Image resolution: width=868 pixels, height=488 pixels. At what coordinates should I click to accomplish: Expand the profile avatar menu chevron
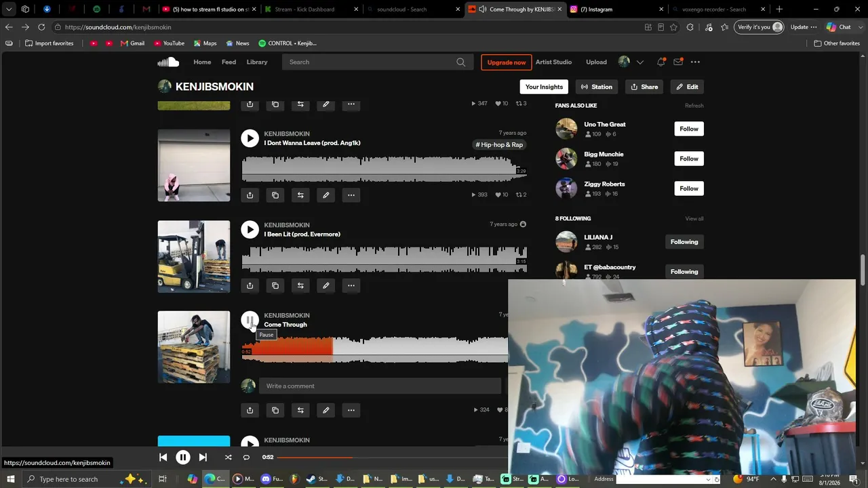coord(639,62)
